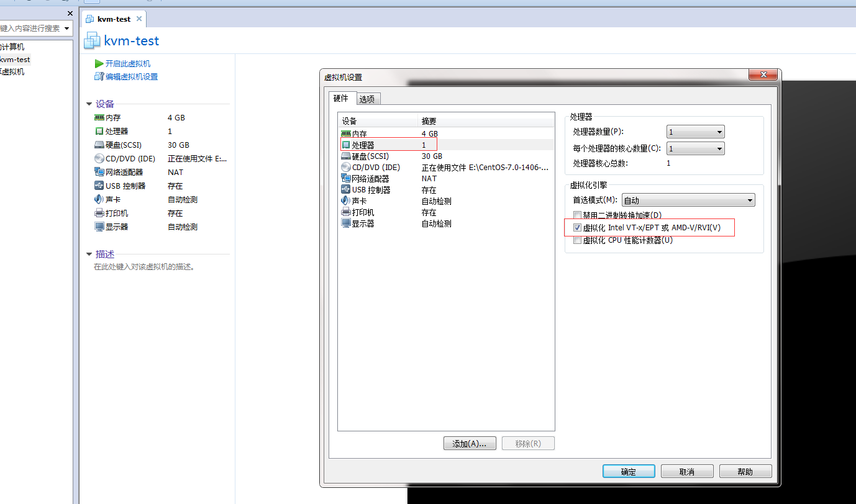Open cores per processor (C) dropdown
The width and height of the screenshot is (856, 504).
tap(695, 148)
